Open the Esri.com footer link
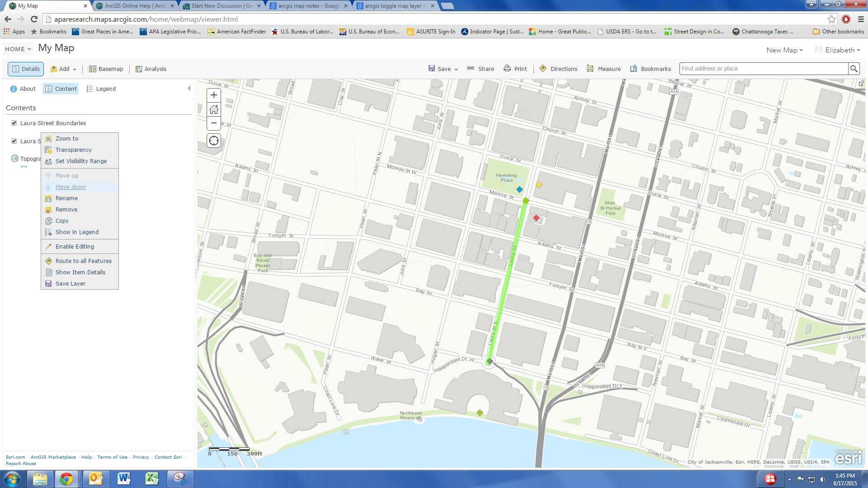This screenshot has width=868, height=488. click(x=15, y=457)
